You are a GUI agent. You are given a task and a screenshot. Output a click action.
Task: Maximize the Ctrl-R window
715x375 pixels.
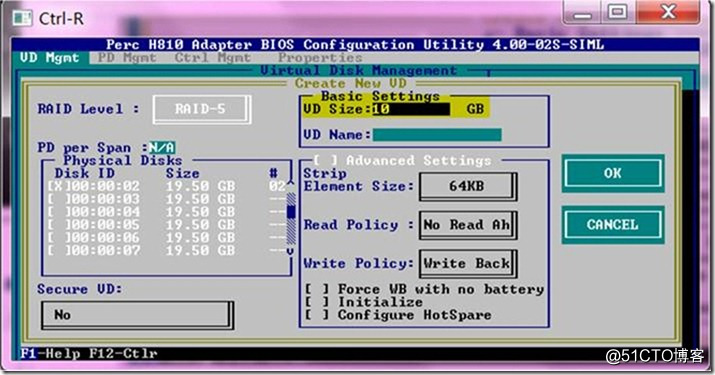(618, 12)
